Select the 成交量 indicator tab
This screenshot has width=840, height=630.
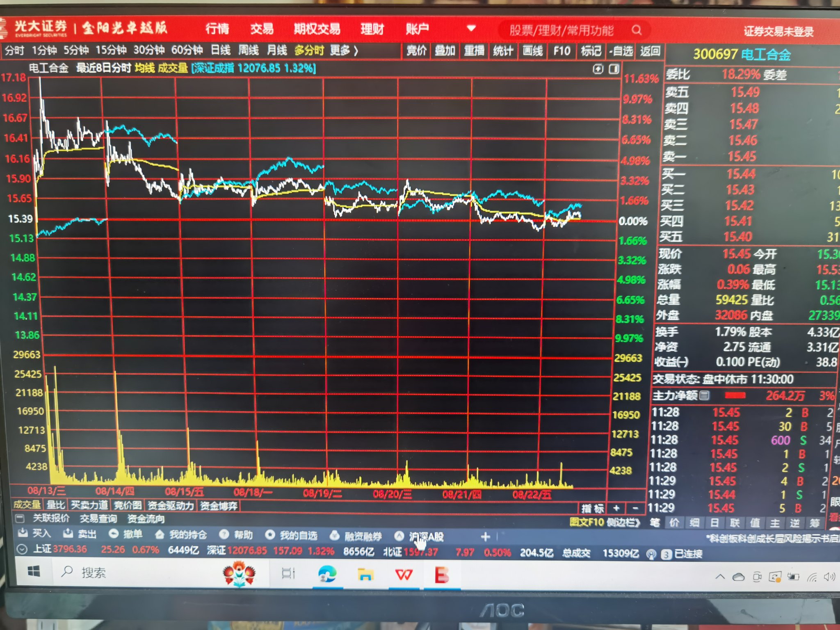click(27, 505)
